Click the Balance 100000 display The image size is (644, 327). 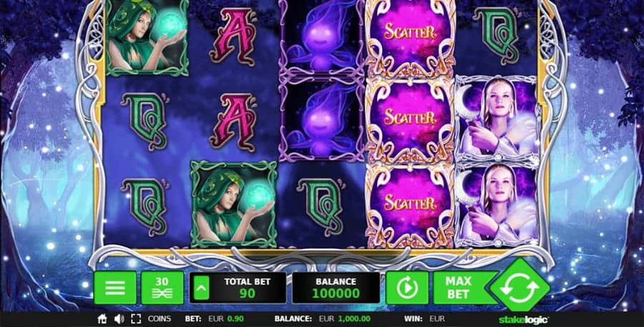(336, 288)
